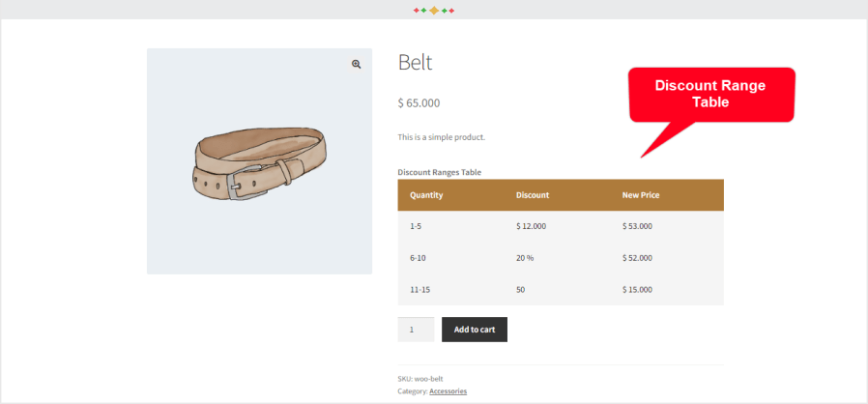Click the Quantity column header
This screenshot has height=404, width=868.
click(x=426, y=195)
